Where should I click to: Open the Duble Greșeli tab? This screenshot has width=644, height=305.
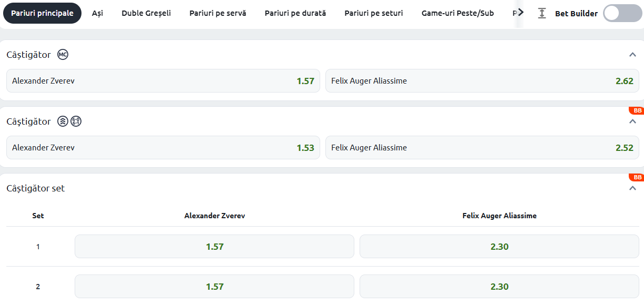click(146, 13)
